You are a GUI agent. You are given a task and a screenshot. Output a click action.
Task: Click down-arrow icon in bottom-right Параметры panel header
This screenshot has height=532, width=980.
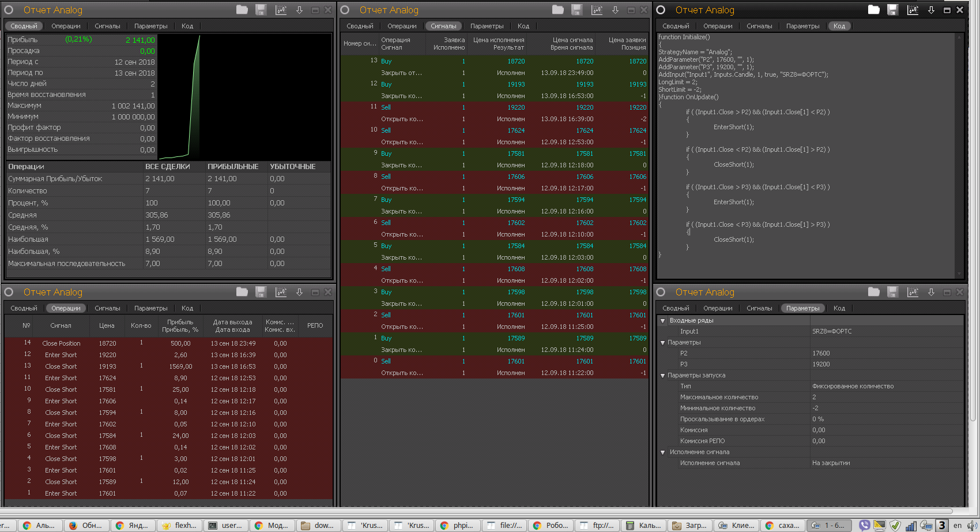[931, 292]
